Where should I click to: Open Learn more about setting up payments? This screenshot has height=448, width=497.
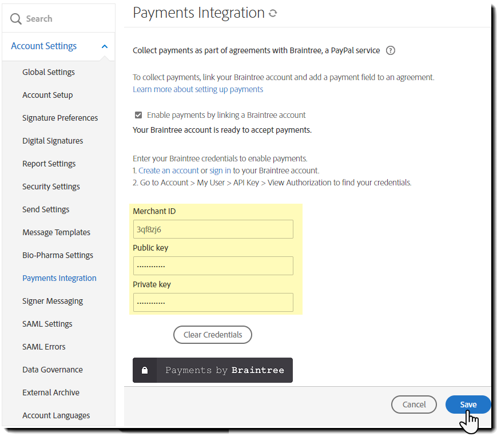tap(198, 89)
